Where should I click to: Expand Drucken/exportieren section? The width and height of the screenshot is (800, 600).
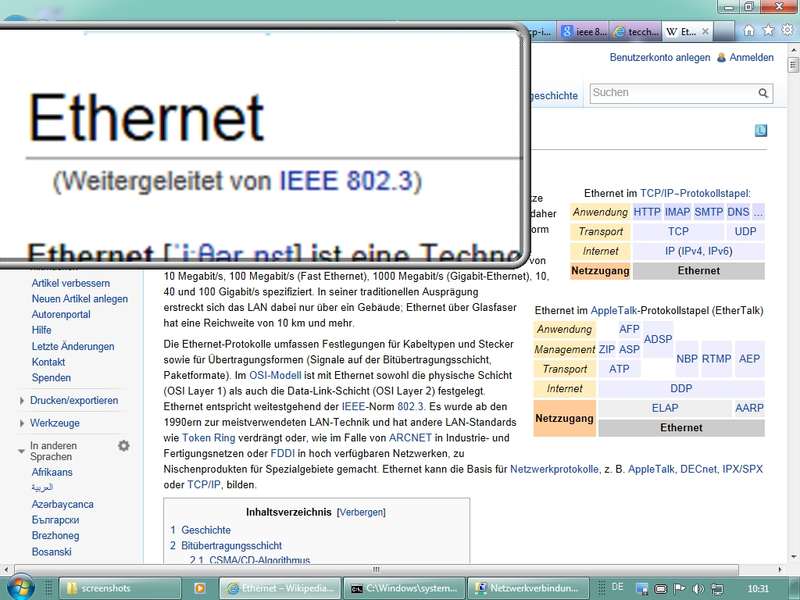pos(73,401)
